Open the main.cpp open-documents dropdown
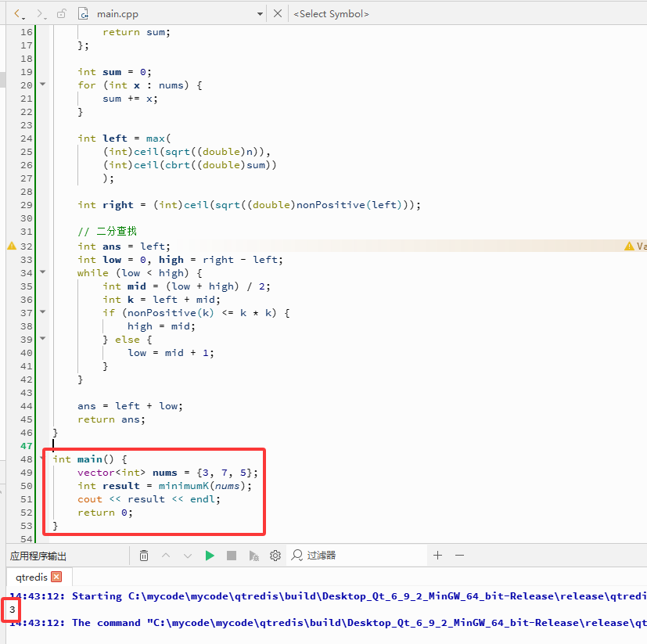 [260, 14]
